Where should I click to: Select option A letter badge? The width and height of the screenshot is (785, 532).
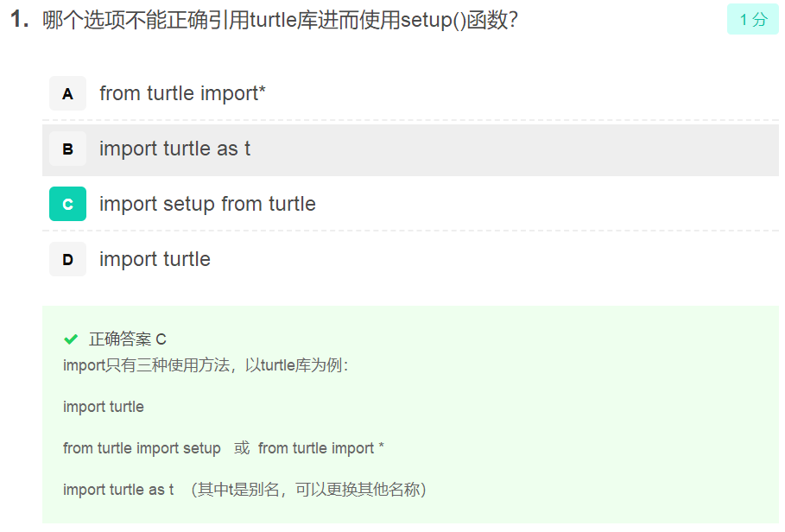67,93
